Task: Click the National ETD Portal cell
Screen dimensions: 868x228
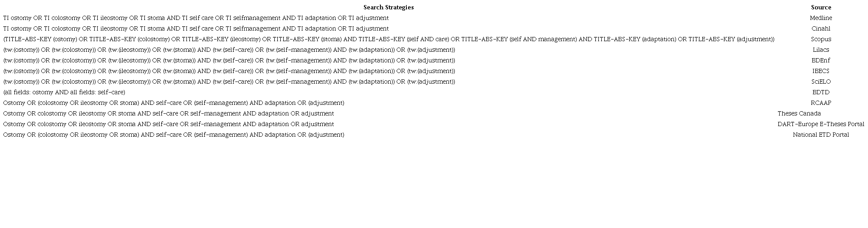Action: [x=820, y=135]
